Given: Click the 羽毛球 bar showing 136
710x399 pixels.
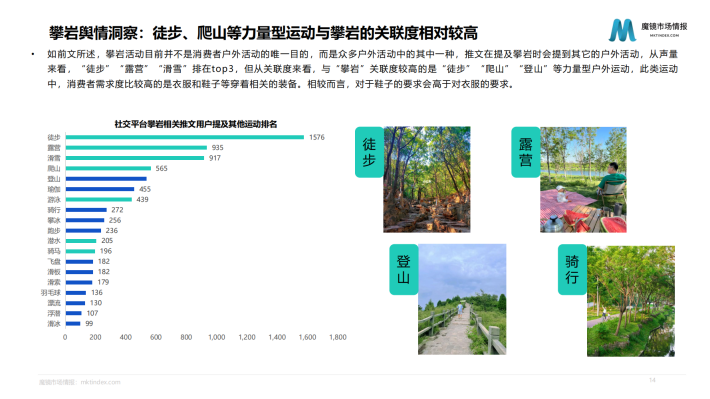Looking at the screenshot, I should pyautogui.click(x=76, y=293).
